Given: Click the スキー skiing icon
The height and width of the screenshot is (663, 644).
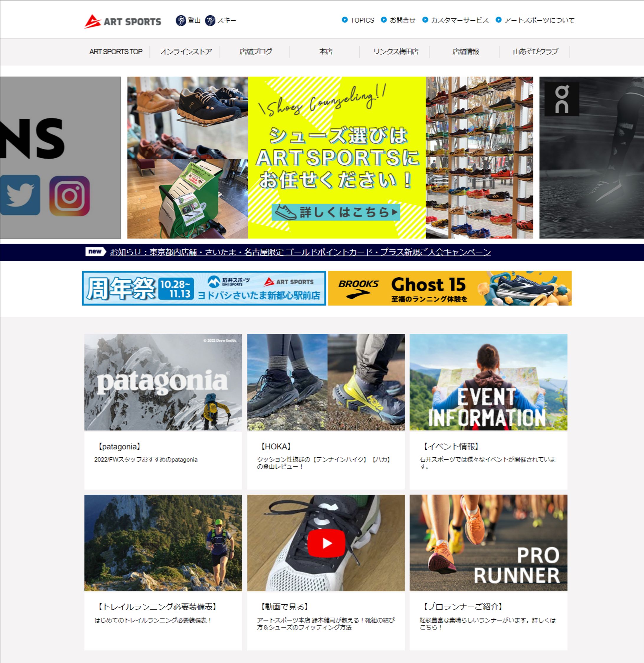Looking at the screenshot, I should coord(210,20).
